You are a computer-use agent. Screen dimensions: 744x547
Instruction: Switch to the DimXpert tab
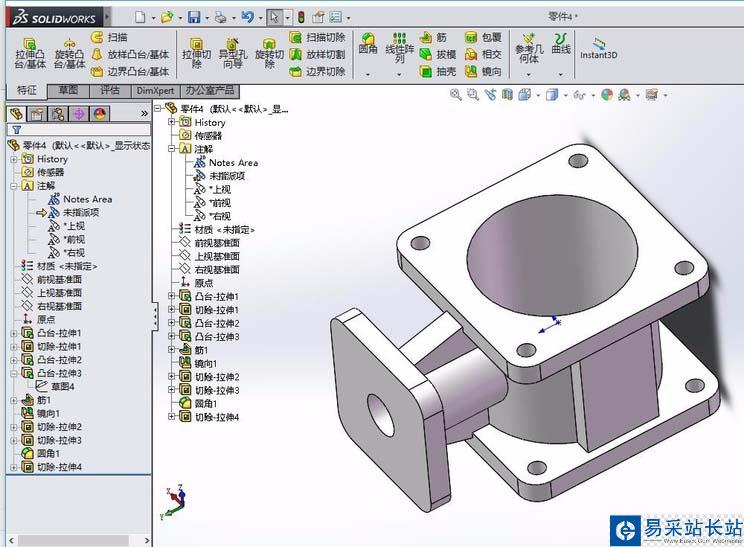tap(155, 91)
